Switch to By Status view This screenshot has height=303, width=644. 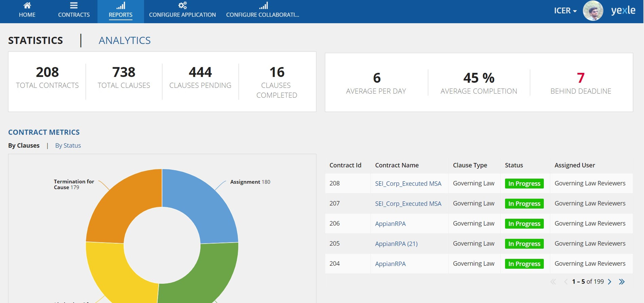68,145
